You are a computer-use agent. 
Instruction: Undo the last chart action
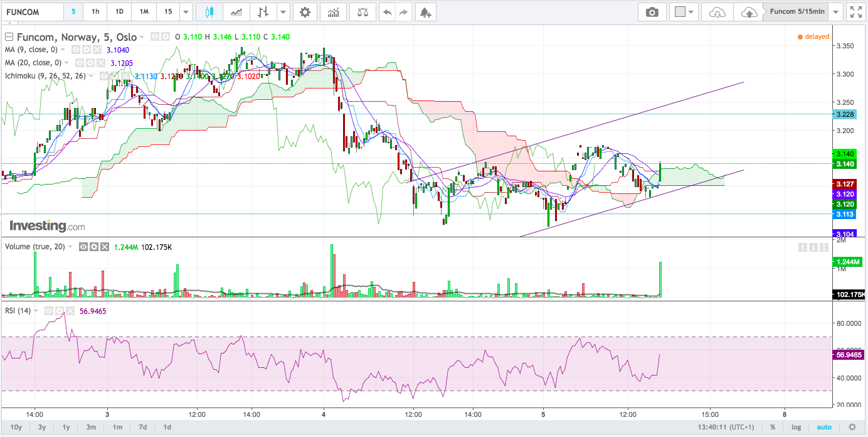[x=387, y=12]
